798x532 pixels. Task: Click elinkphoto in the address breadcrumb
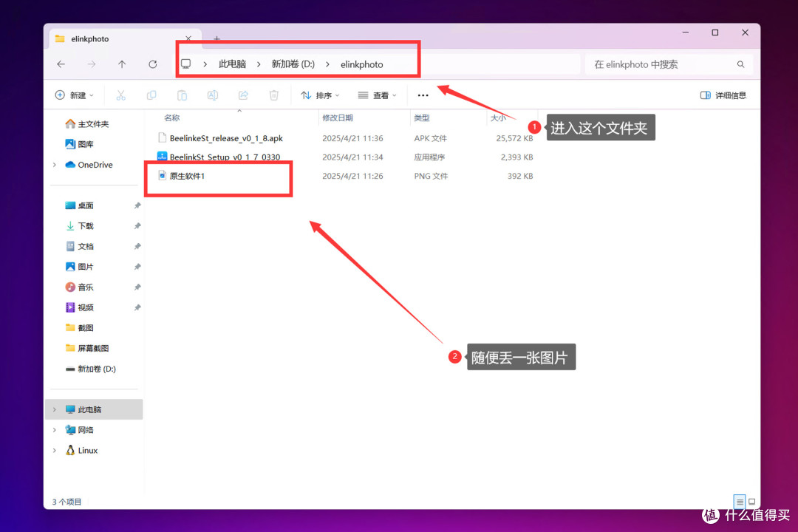pos(362,64)
